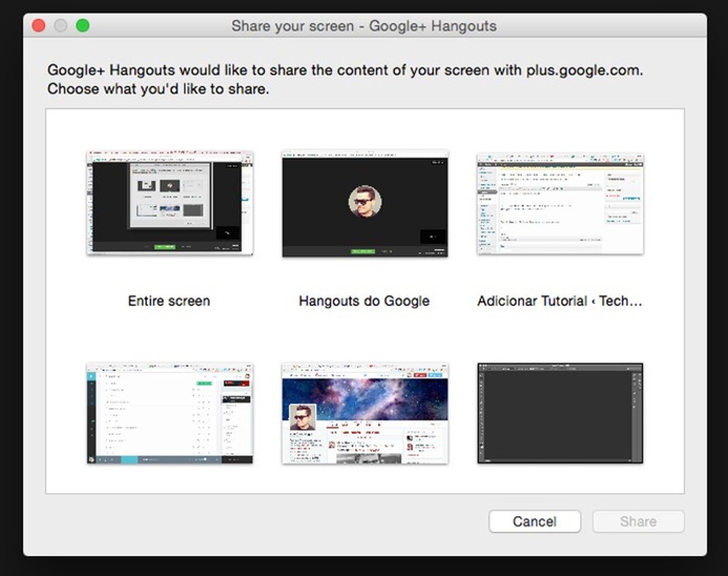This screenshot has height=576, width=728.
Task: Select the Hangouts do Google window thumbnail
Action: point(365,203)
